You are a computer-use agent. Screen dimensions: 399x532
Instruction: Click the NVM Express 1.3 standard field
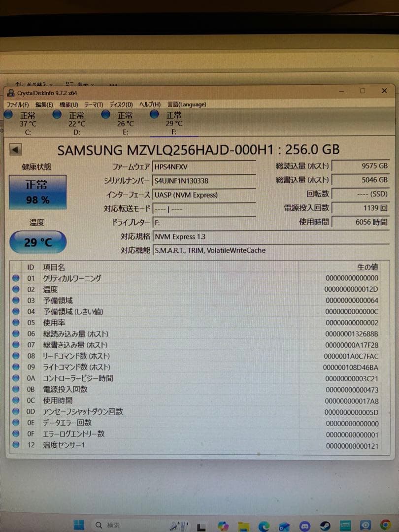tap(271, 236)
